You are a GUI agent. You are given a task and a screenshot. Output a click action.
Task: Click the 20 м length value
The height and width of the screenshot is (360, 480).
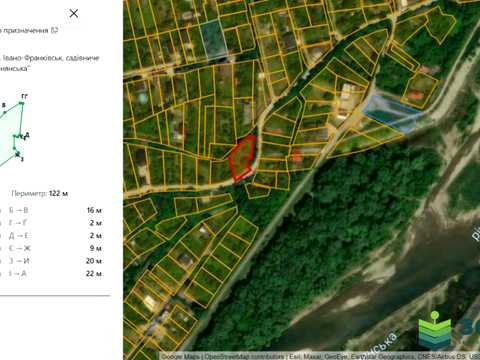94,261
